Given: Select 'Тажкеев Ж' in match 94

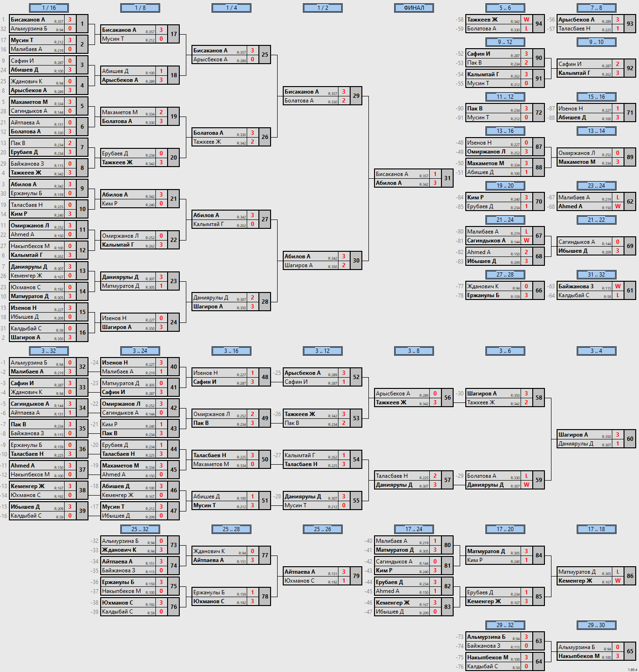Looking at the screenshot, I should click(x=482, y=20).
